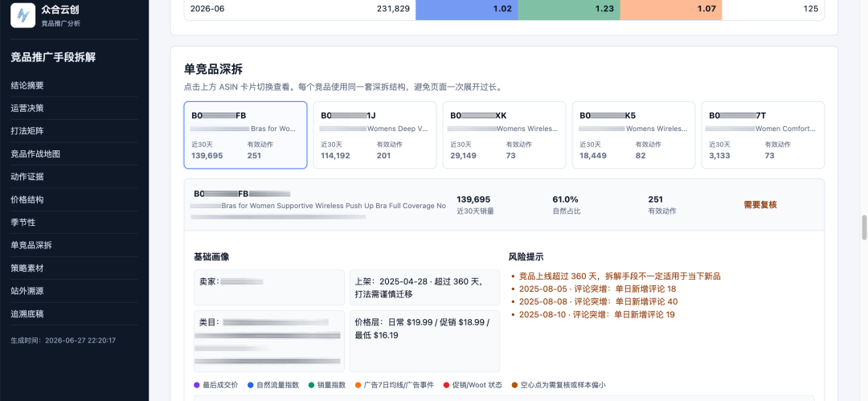Switch to ASIN card ending 7T
868x401 pixels.
[x=763, y=135]
